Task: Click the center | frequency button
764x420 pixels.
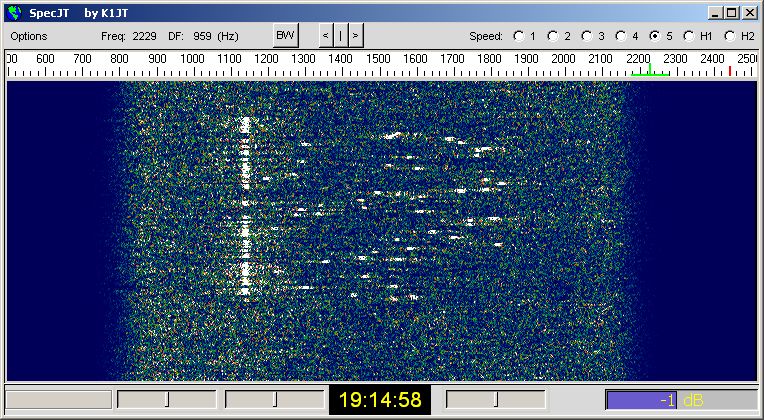Action: [341, 36]
